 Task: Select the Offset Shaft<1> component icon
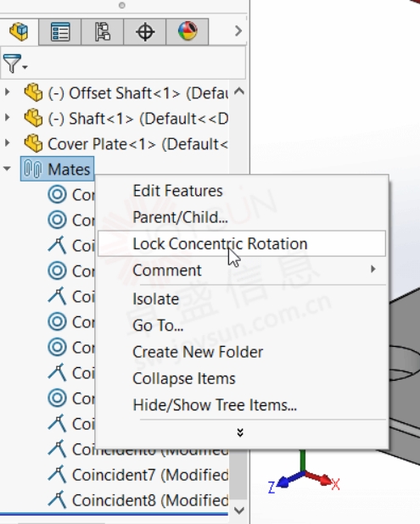pyautogui.click(x=33, y=93)
